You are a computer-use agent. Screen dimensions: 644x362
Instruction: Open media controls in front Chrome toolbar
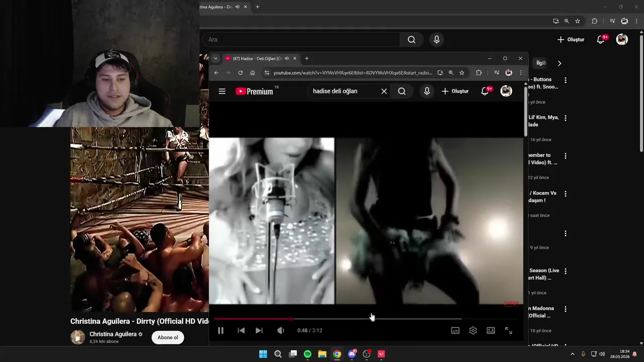[x=497, y=73]
